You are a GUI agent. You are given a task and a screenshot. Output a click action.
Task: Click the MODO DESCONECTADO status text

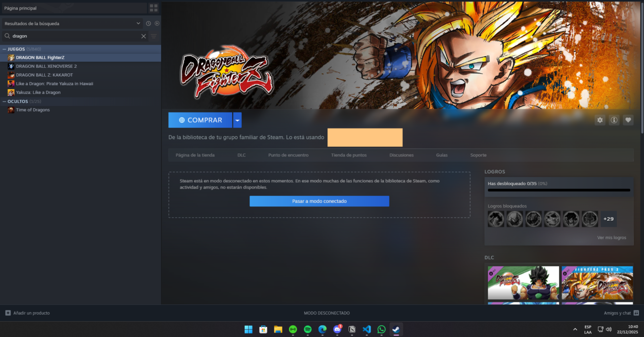327,313
